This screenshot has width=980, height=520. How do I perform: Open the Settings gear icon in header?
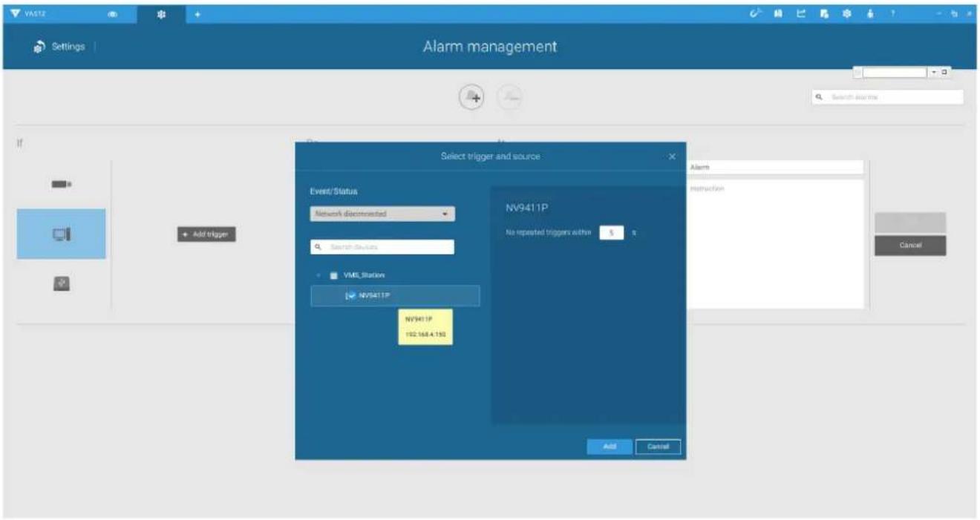point(39,47)
